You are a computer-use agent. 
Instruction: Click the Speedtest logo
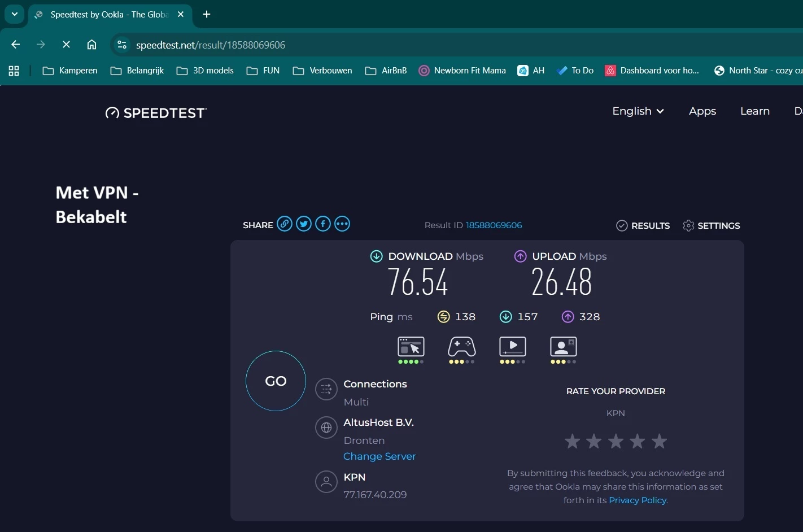(x=156, y=113)
